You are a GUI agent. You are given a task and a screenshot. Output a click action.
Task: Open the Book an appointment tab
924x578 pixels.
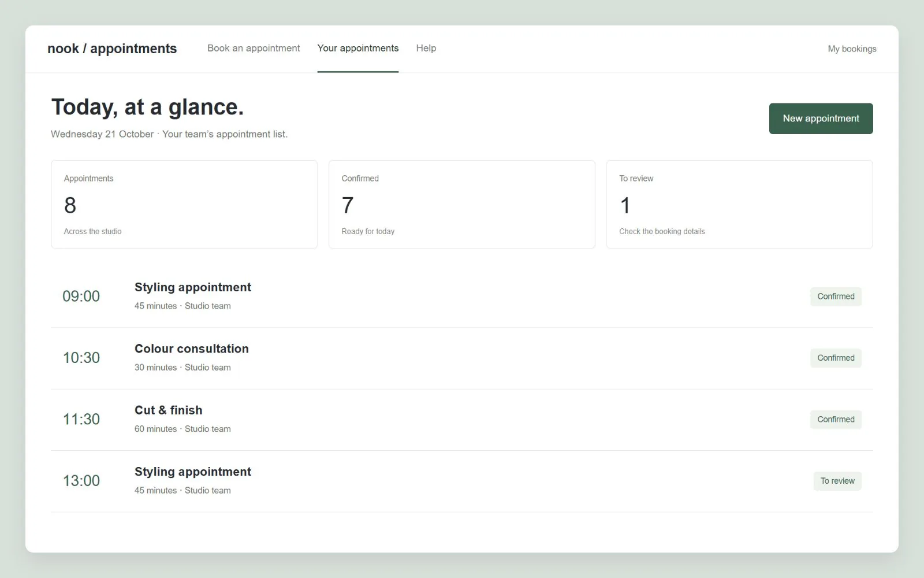pos(254,49)
